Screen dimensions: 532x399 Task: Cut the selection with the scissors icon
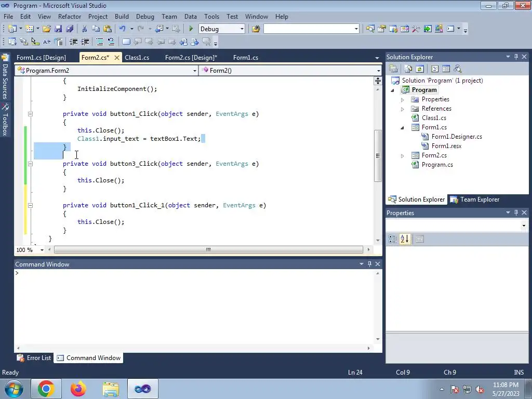point(85,29)
